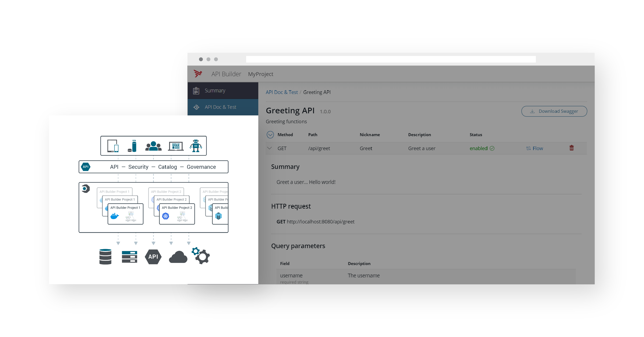Image resolution: width=644 pixels, height=337 pixels.
Task: Click the front API Builder Project 2 card title
Action: click(x=177, y=208)
